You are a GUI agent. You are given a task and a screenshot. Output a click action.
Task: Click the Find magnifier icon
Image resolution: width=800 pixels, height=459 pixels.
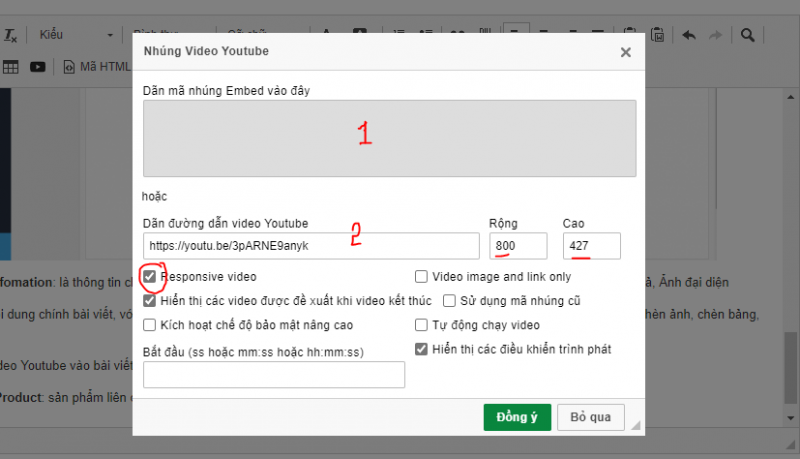click(x=748, y=35)
